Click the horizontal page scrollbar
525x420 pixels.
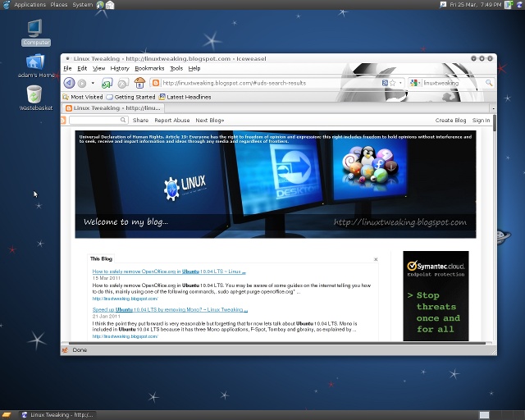click(277, 344)
